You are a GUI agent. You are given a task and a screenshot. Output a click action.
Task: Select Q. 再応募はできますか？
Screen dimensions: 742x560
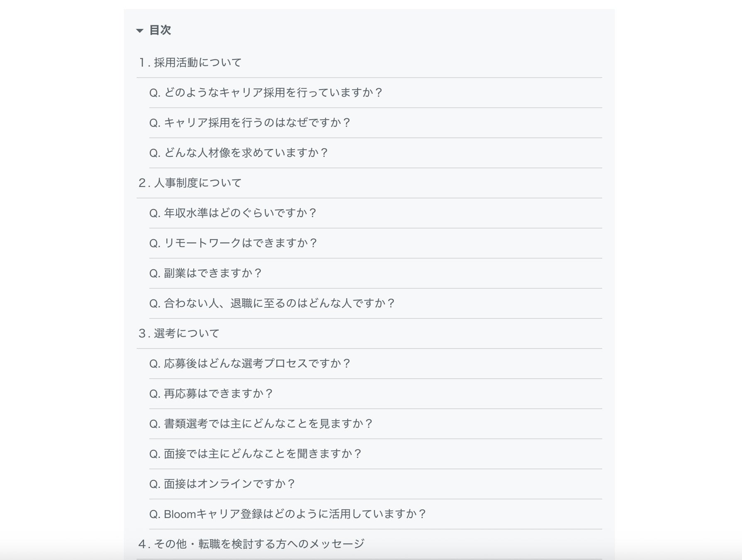tap(212, 394)
